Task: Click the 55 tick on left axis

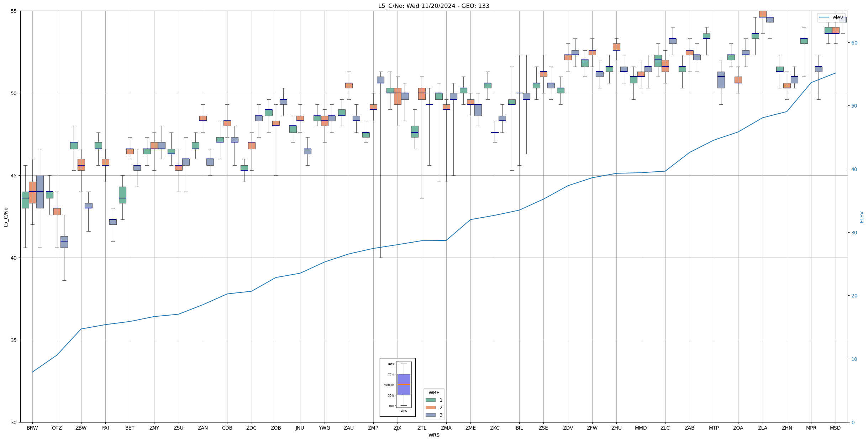Action: click(x=14, y=11)
